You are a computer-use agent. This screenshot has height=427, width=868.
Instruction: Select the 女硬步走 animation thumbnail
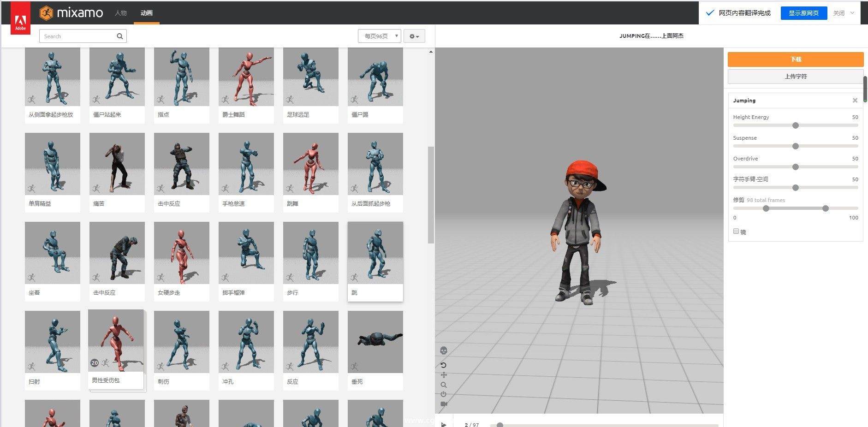(x=182, y=253)
